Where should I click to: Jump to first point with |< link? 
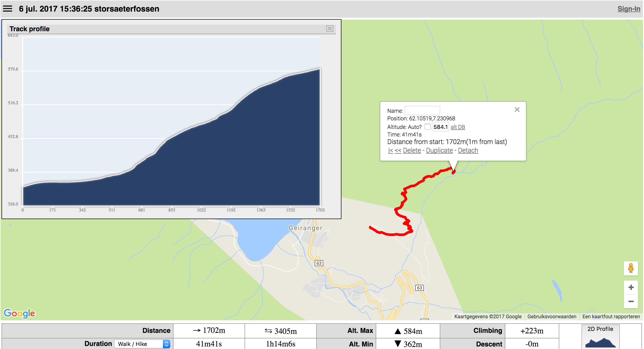tap(391, 150)
